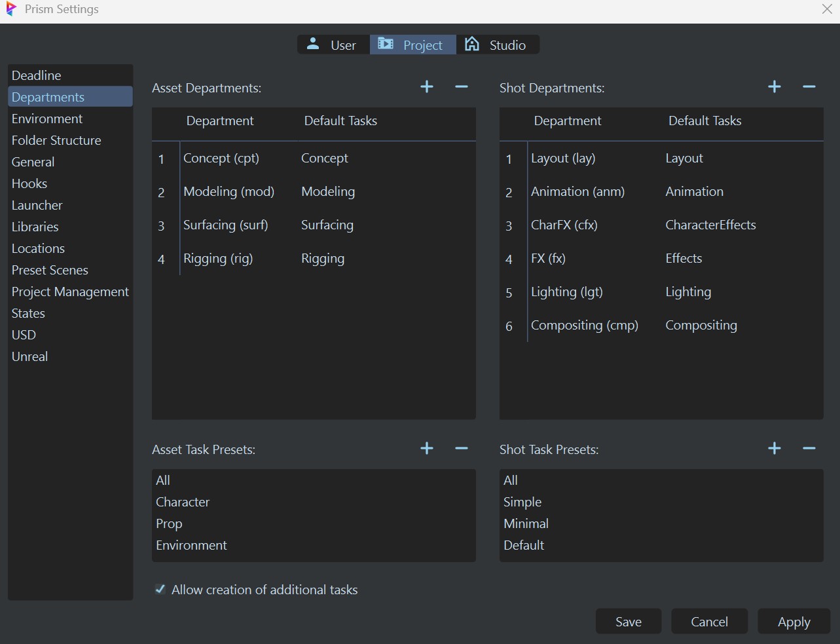Click the person icon on the User tab
The image size is (840, 644).
tap(313, 45)
